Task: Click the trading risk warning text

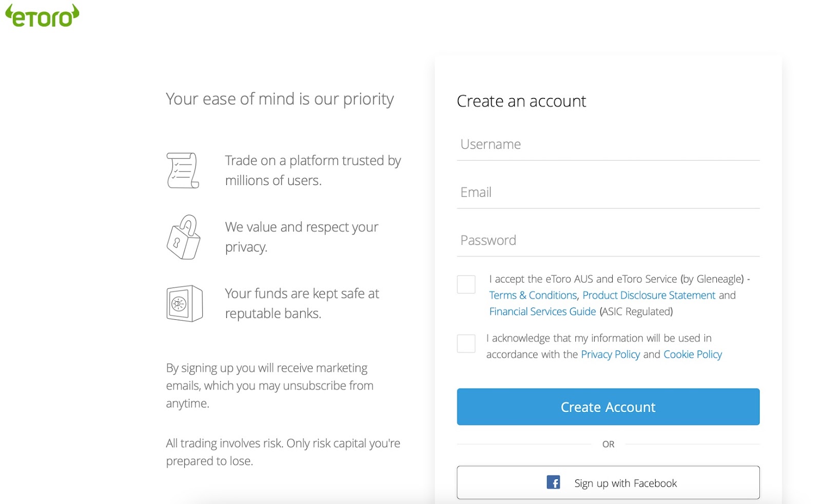Action: pos(283,452)
